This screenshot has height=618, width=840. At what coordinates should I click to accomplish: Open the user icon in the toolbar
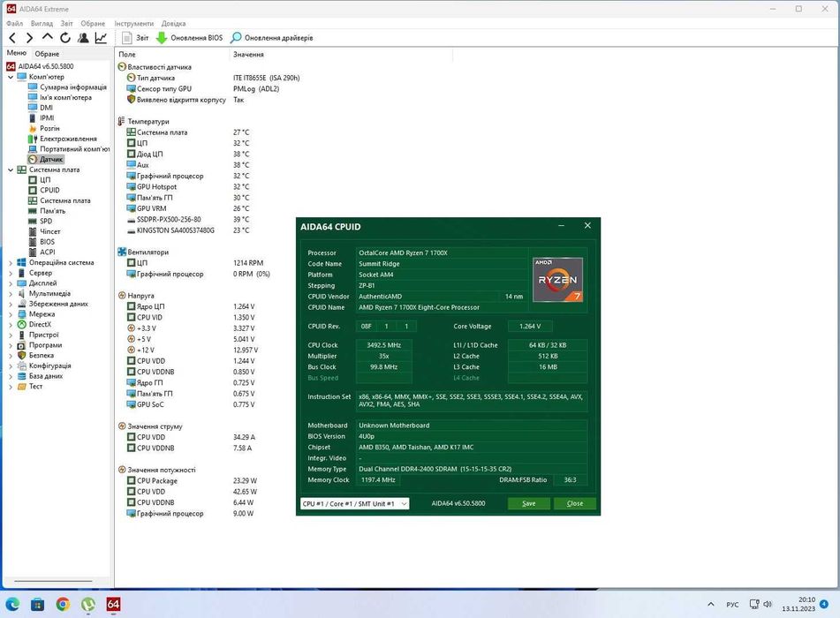83,38
